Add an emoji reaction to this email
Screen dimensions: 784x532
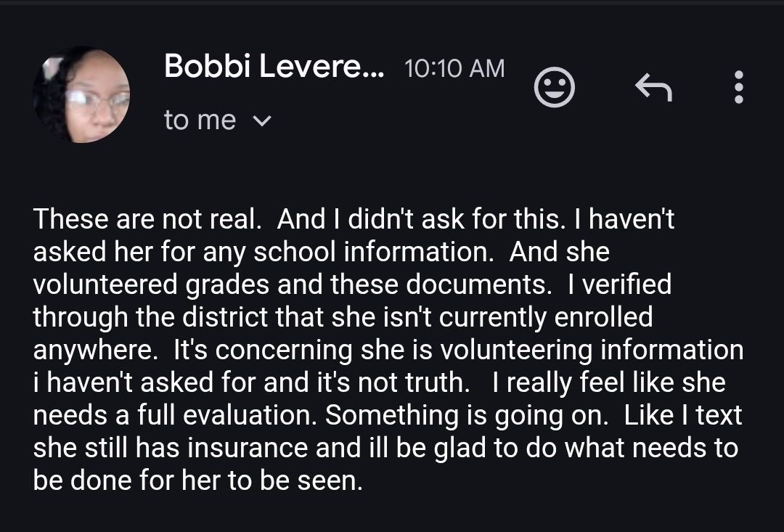point(554,87)
